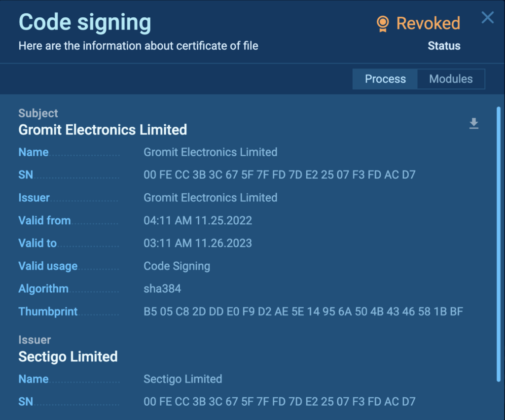Click the Sectigo Limited issuer heading
This screenshot has width=505, height=420.
(x=68, y=356)
